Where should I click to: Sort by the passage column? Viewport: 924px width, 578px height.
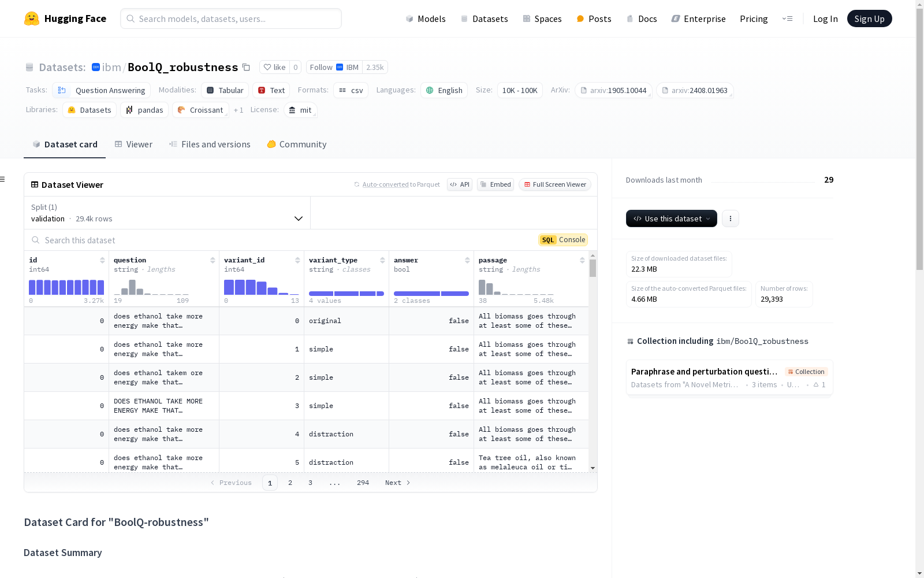click(x=582, y=260)
